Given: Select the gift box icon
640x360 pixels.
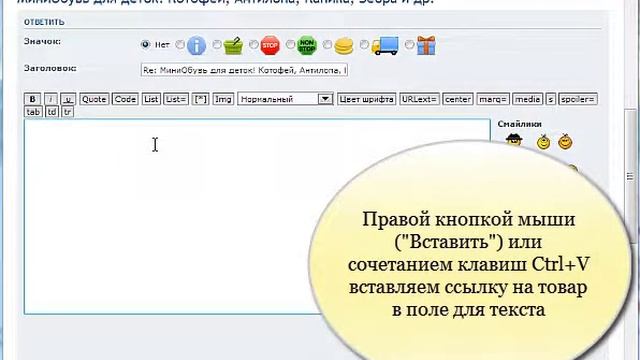Looking at the screenshot, I should pos(426,45).
